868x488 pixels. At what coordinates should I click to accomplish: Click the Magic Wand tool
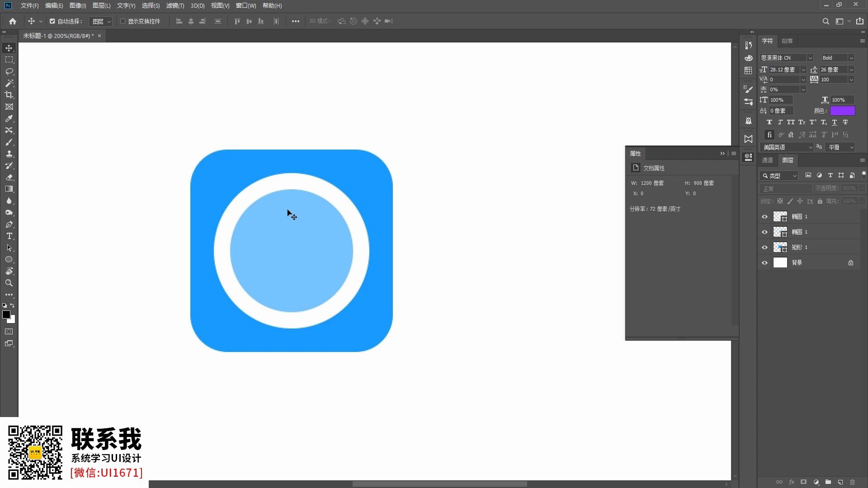coord(9,83)
